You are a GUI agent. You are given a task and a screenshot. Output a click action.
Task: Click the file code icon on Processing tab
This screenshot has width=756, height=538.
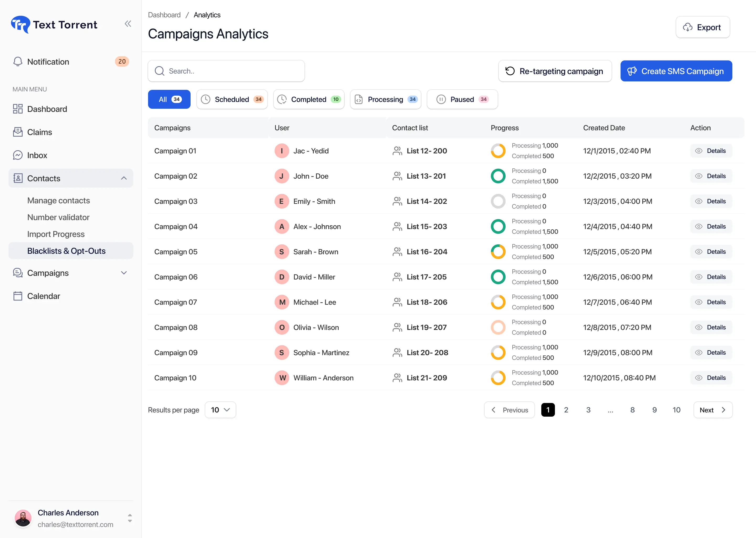click(359, 99)
